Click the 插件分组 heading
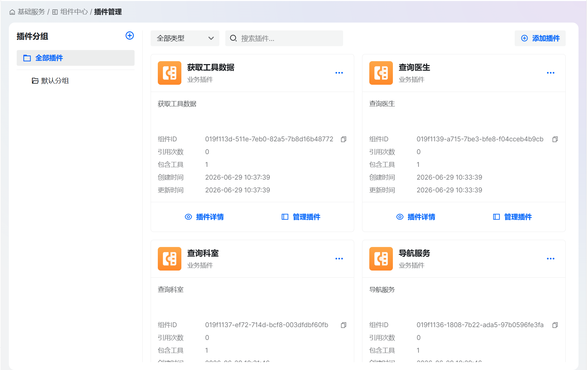Viewport: 588px width, 370px height. (x=32, y=36)
